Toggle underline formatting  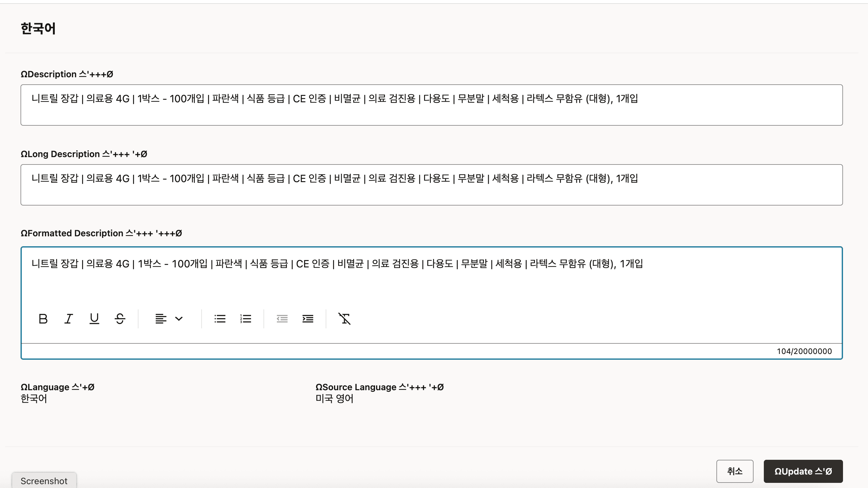tap(94, 319)
